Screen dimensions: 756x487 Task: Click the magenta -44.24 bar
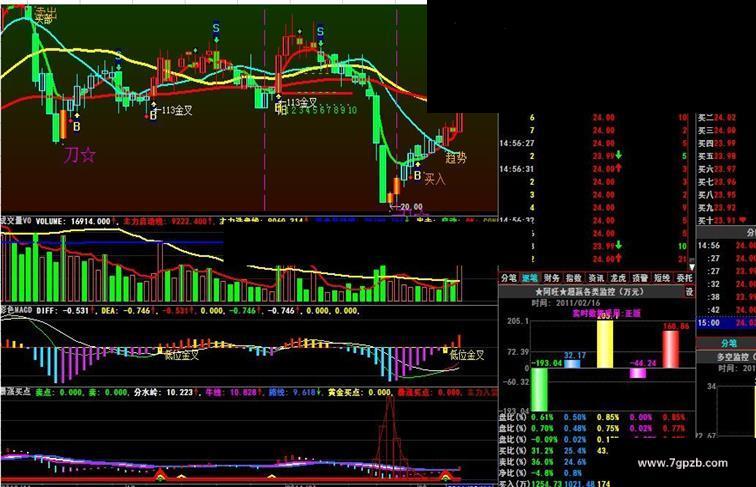tap(638, 373)
